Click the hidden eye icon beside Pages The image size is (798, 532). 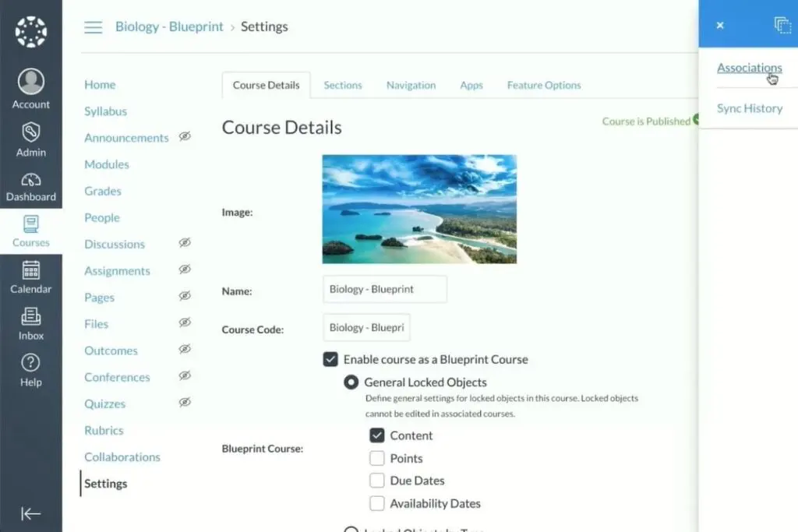tap(185, 295)
